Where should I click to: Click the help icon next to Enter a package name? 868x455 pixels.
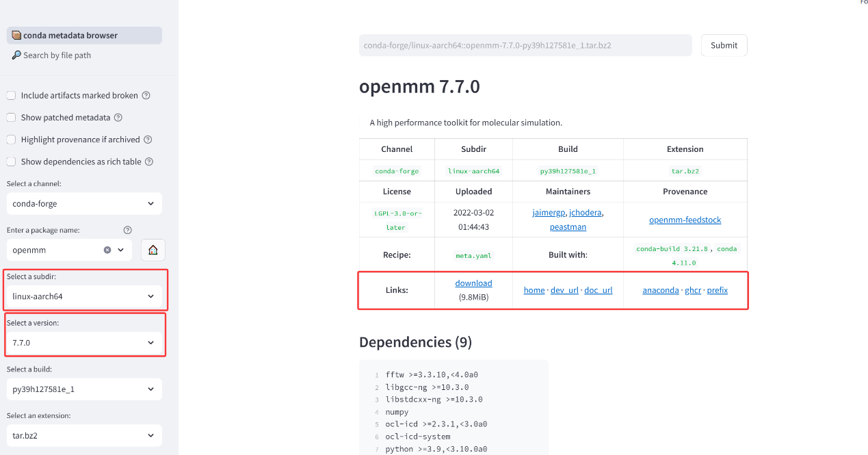coord(127,230)
